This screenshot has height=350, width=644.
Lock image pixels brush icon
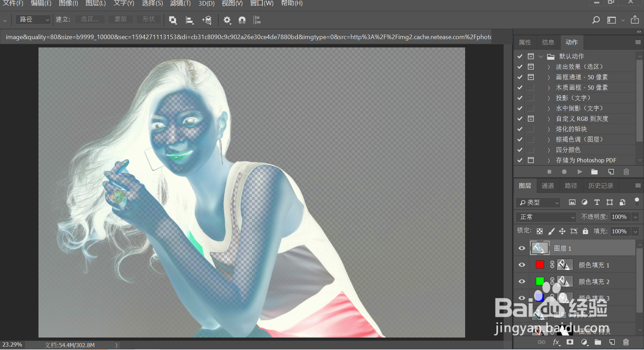pyautogui.click(x=551, y=231)
